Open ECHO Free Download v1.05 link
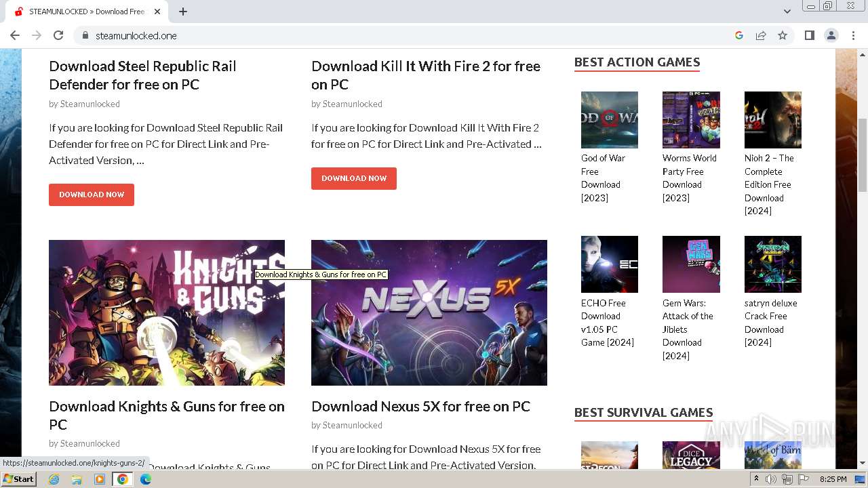 (608, 323)
